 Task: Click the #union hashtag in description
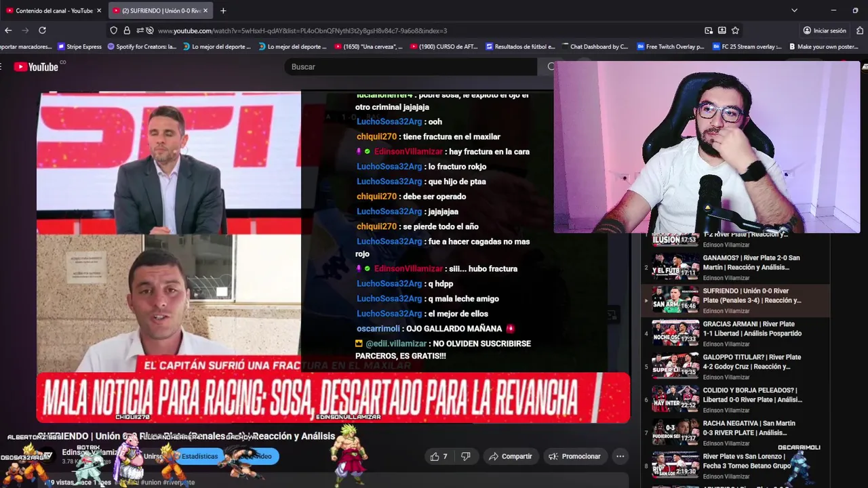pos(150,483)
